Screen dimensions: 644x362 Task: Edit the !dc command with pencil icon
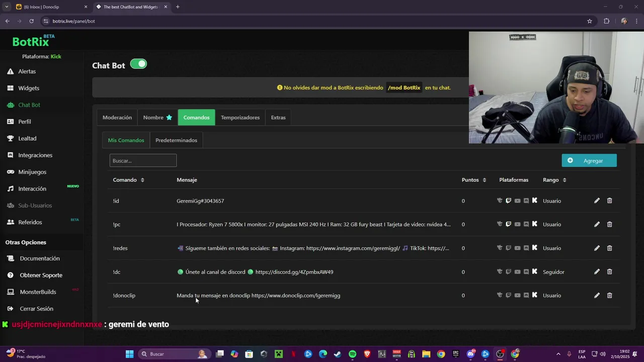coord(597,271)
